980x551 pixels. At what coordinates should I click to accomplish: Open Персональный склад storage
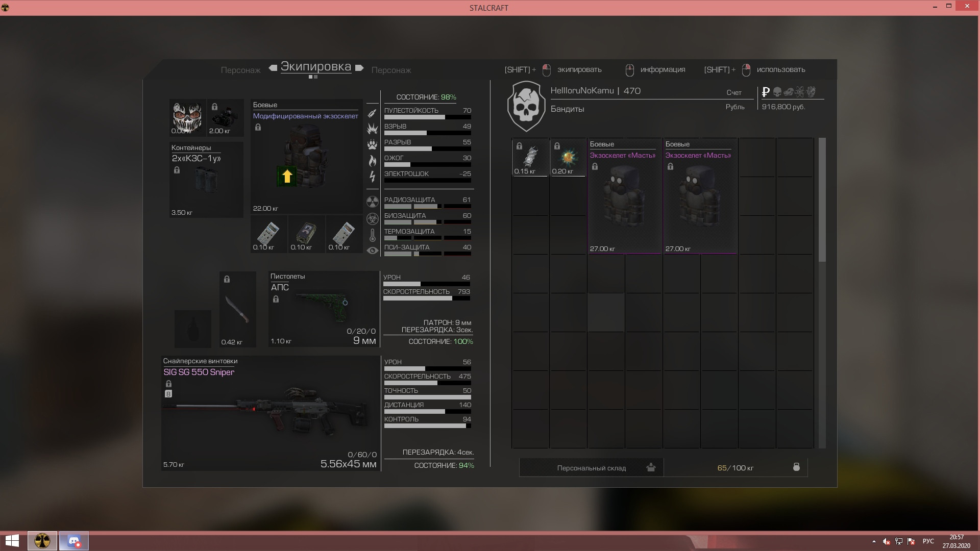[592, 467]
